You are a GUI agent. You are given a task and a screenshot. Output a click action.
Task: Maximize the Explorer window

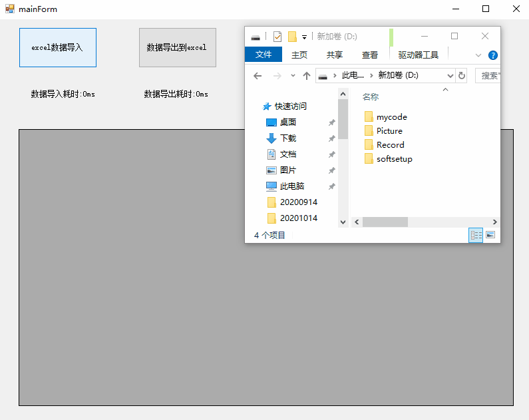(x=454, y=36)
